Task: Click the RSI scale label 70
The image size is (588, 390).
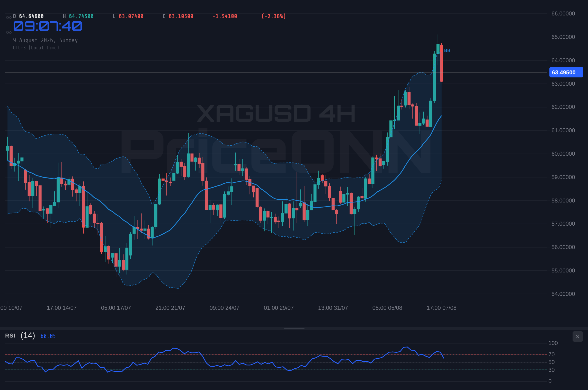Action: tap(551, 354)
